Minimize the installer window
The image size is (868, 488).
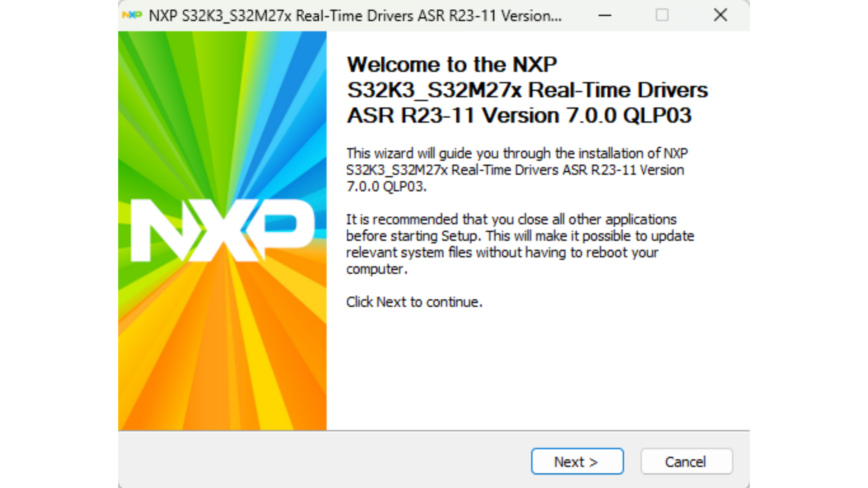pyautogui.click(x=605, y=16)
